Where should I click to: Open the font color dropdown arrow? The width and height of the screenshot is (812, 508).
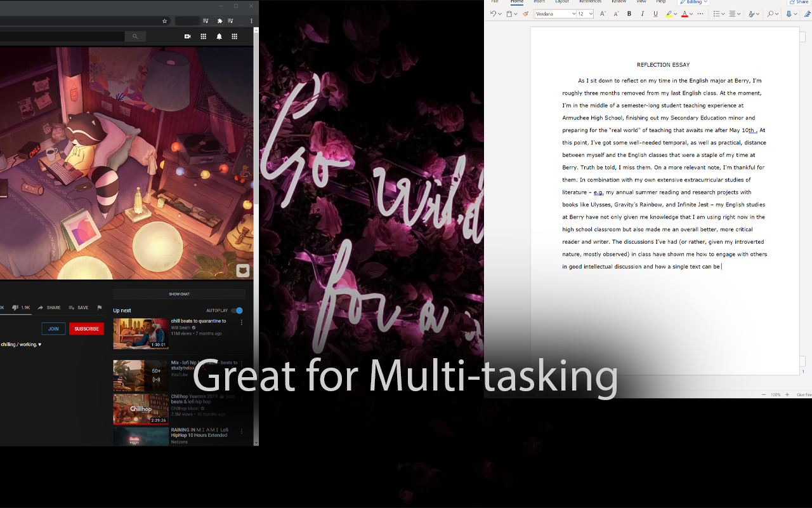(691, 14)
